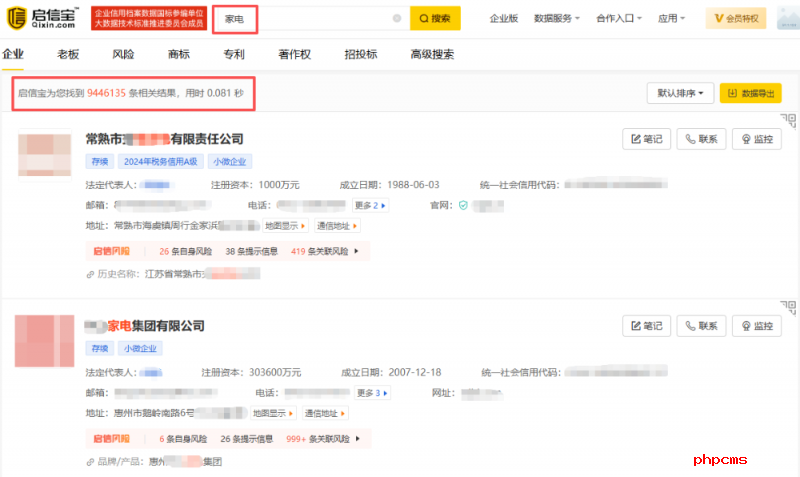Click 联系 for the 常熟市 company

pos(702,139)
